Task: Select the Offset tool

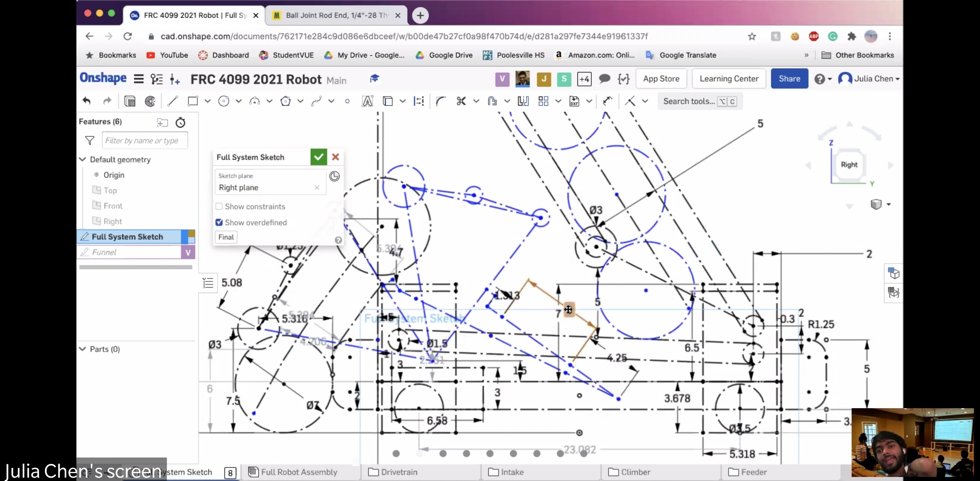Action: [492, 101]
